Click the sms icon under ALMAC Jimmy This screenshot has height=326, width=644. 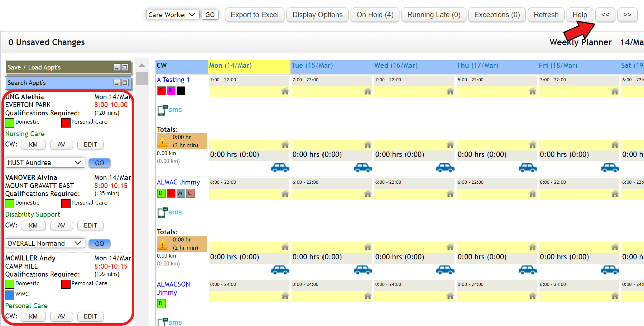coord(163,212)
